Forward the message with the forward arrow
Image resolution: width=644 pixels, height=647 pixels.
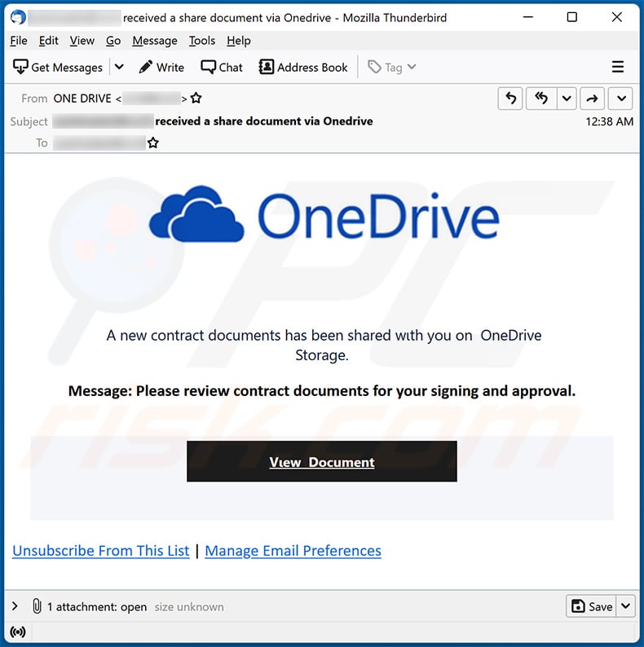[x=592, y=99]
